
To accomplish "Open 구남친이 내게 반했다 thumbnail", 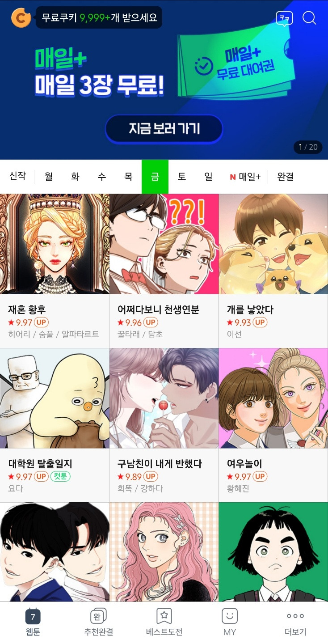I will click(x=164, y=398).
